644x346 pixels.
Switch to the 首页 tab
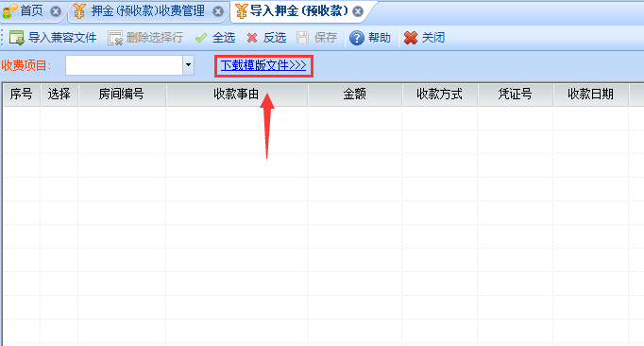click(x=31, y=11)
